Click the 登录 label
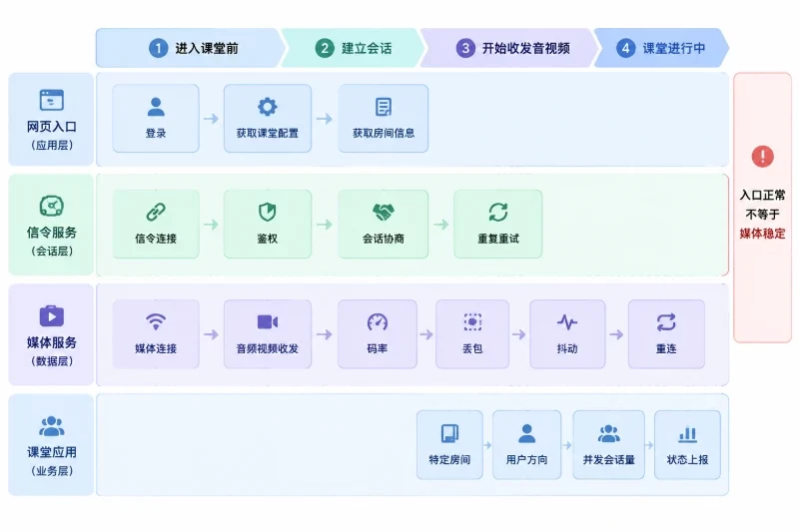The height and width of the screenshot is (532, 799). coord(156,134)
